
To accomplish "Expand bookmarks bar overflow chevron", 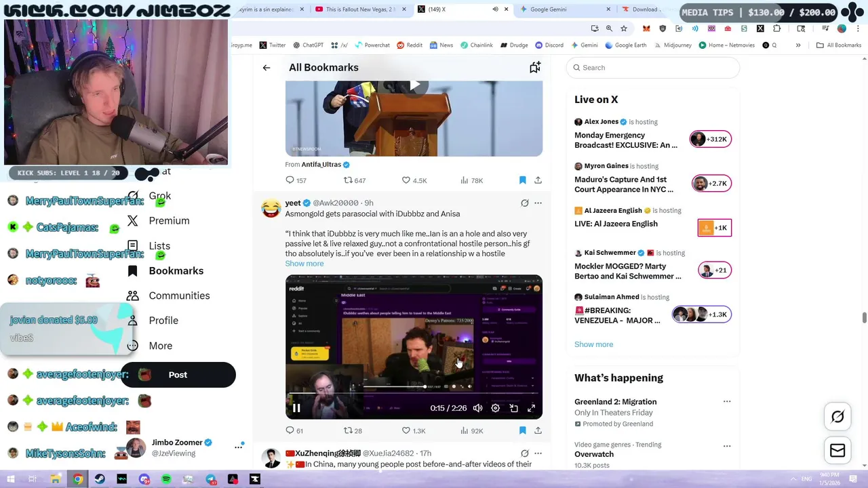I will [798, 45].
